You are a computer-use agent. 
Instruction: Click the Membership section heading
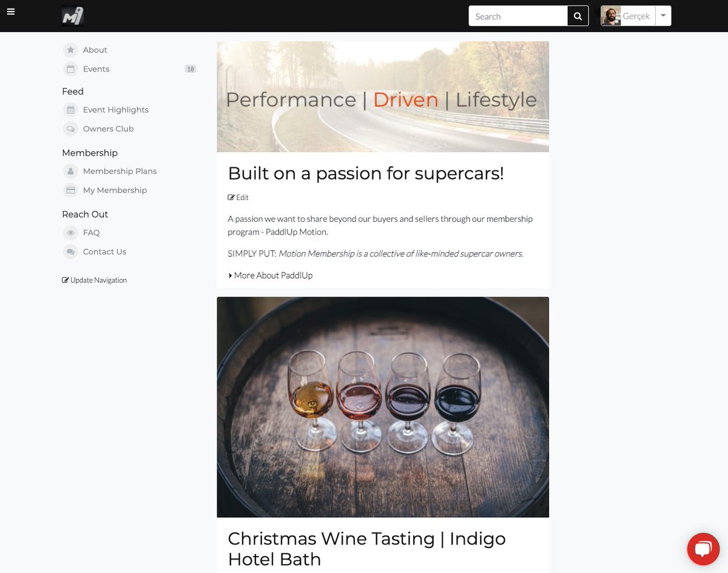click(90, 153)
